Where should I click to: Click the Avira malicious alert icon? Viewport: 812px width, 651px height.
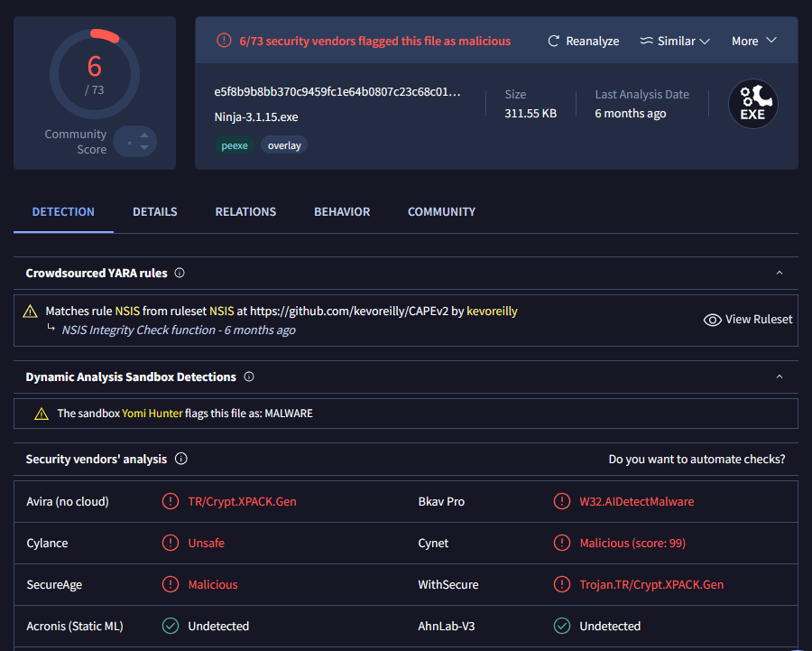(170, 501)
